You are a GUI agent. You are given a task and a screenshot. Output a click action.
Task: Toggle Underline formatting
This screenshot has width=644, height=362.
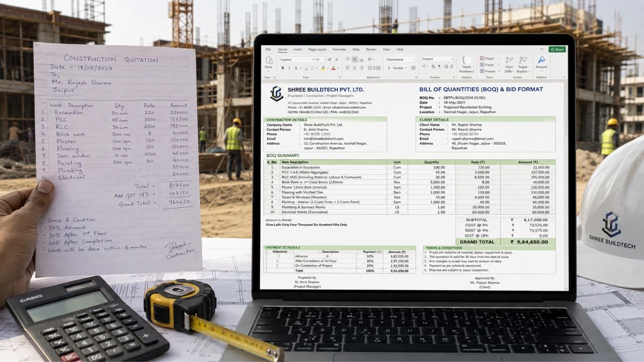tap(296, 68)
